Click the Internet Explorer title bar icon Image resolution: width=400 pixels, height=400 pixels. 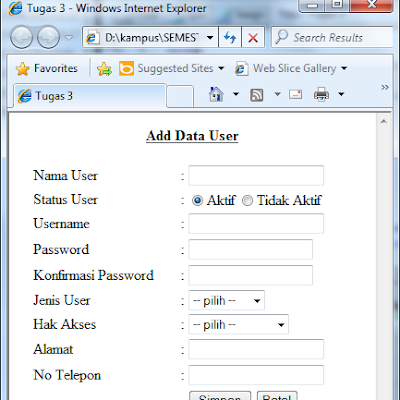[15, 8]
